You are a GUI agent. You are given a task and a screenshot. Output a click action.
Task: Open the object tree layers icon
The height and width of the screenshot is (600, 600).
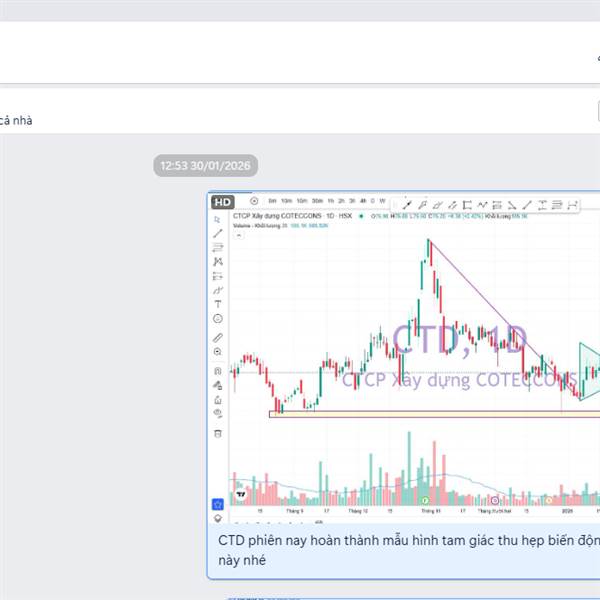pos(218,518)
